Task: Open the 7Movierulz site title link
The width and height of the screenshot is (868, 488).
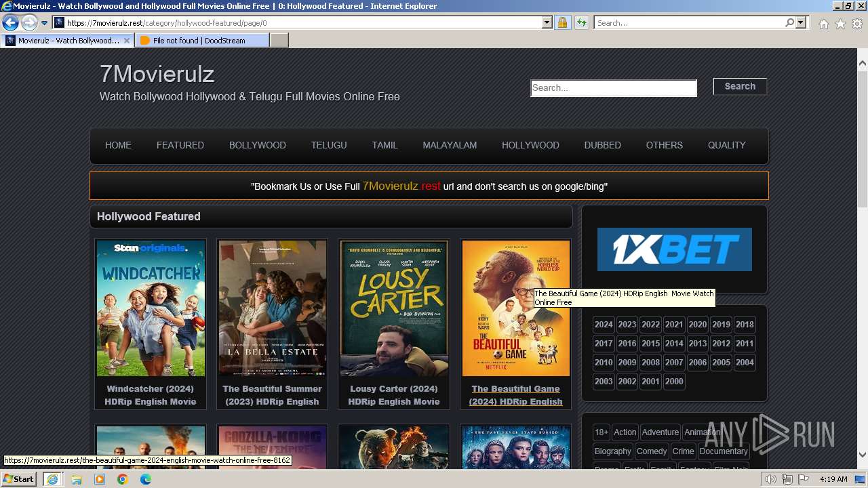Action: [157, 74]
